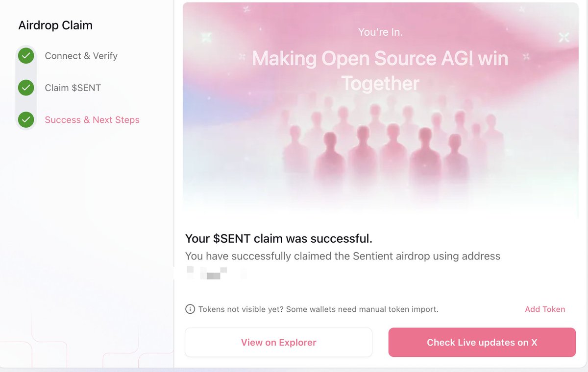The width and height of the screenshot is (588, 372).
Task: Click the green checkmark beside Connect & Verify
Action: (26, 56)
